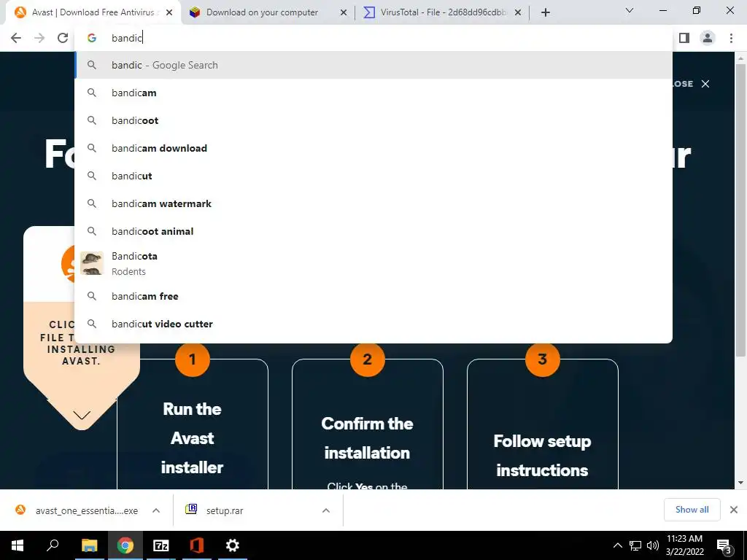Click the Chrome taskbar icon
The height and width of the screenshot is (560, 747).
[125, 545]
